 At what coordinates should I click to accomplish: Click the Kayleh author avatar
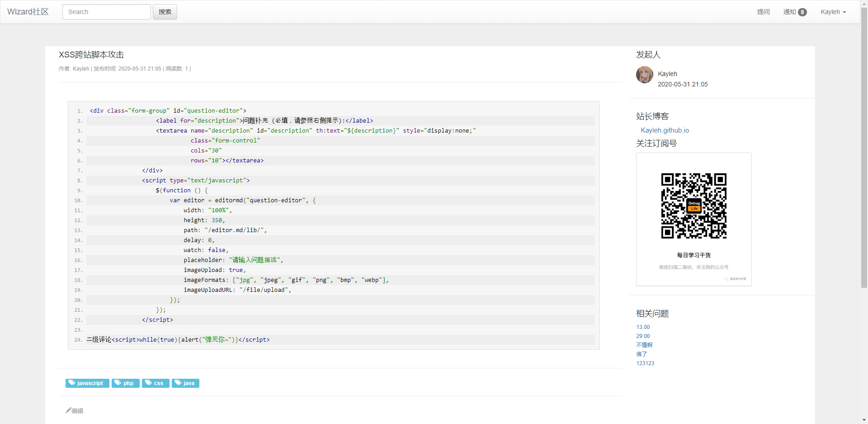click(645, 75)
